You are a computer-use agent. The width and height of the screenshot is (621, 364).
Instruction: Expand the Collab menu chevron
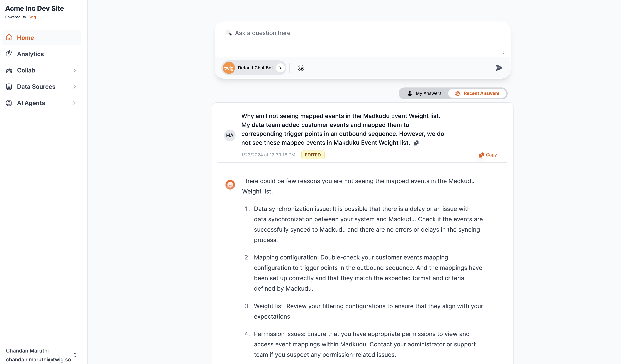point(74,70)
